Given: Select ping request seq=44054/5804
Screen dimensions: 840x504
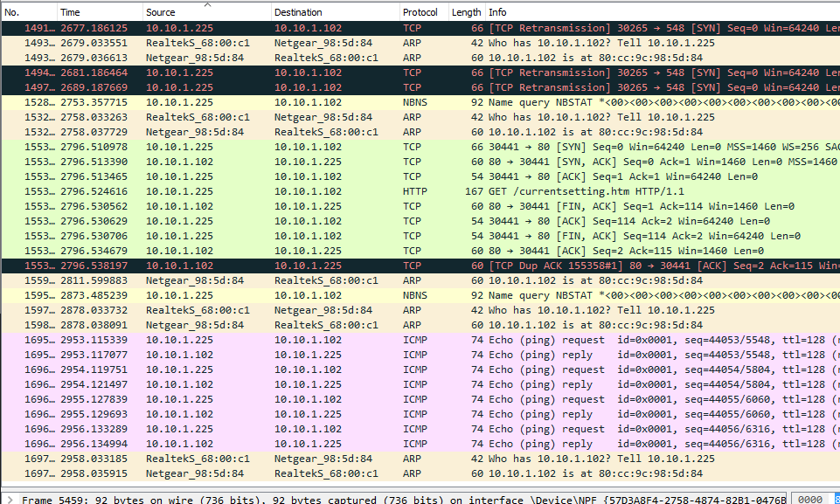Looking at the screenshot, I should [x=420, y=369].
